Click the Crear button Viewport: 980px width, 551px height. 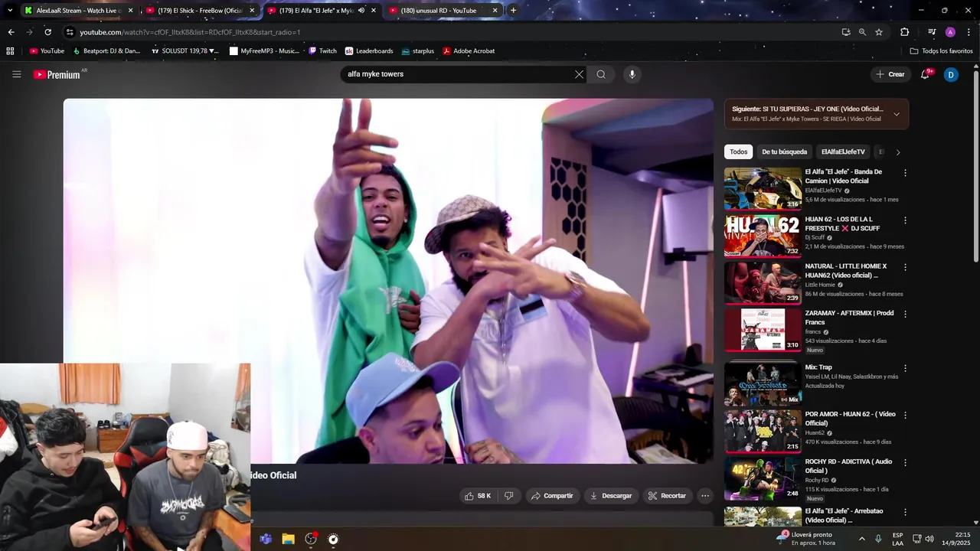890,74
